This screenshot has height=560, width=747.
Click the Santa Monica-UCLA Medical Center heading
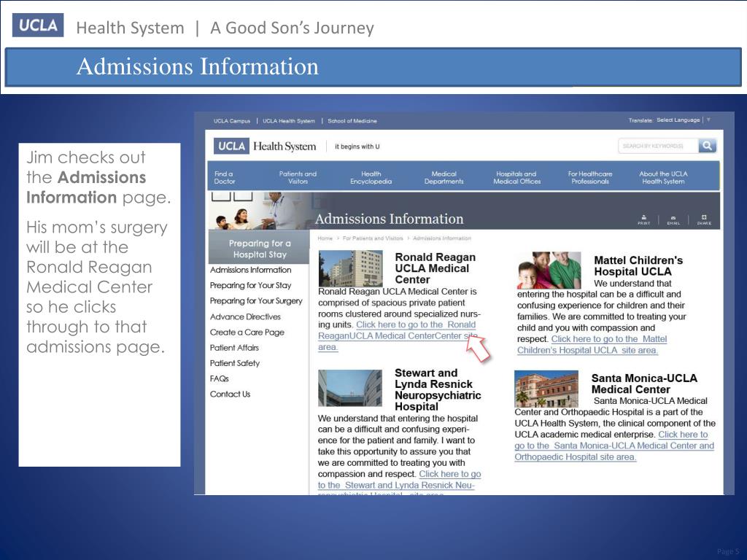tap(644, 384)
